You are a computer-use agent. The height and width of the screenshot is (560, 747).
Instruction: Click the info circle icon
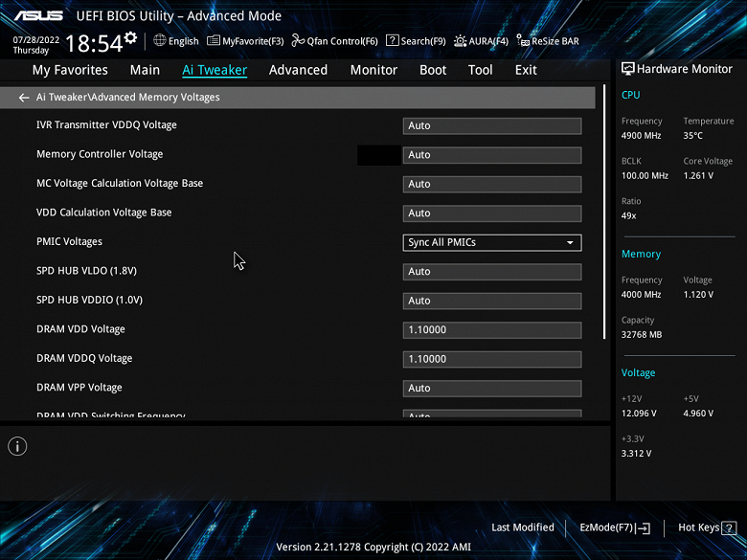click(x=17, y=446)
